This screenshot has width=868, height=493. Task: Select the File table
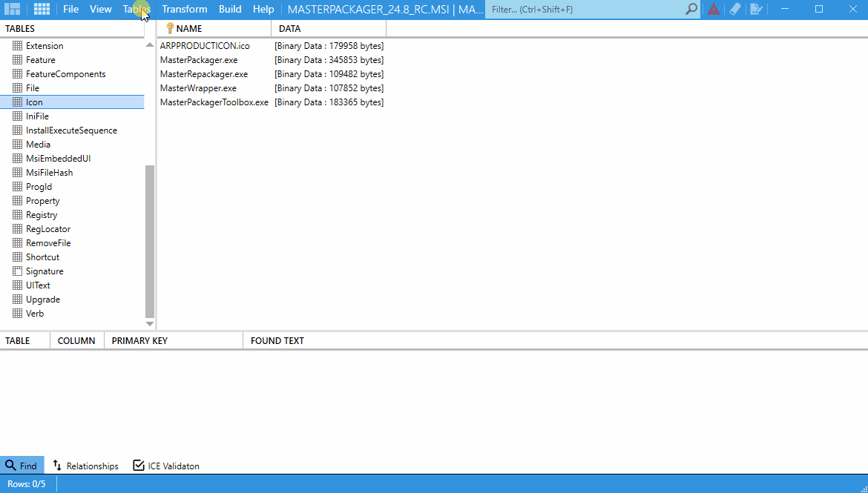[33, 88]
